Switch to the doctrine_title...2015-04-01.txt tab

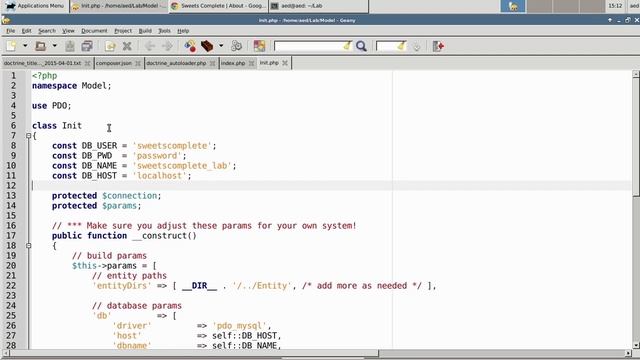[x=42, y=63]
